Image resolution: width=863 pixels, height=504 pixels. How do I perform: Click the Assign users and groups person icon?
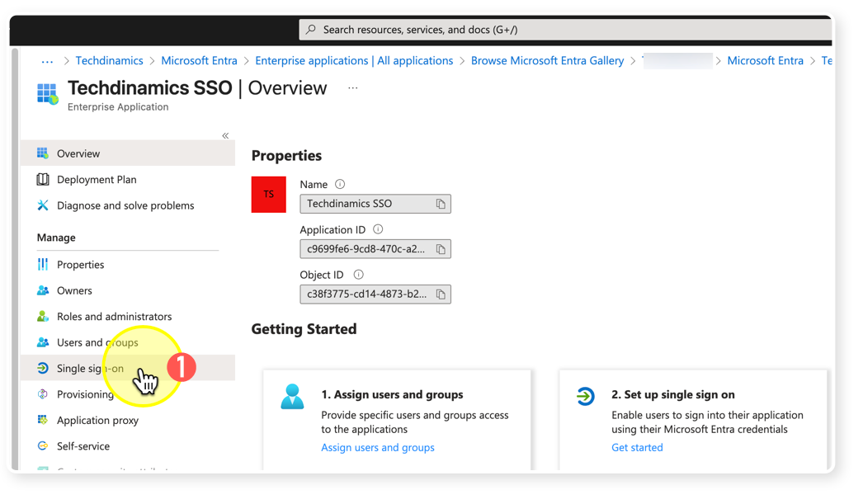coord(292,397)
